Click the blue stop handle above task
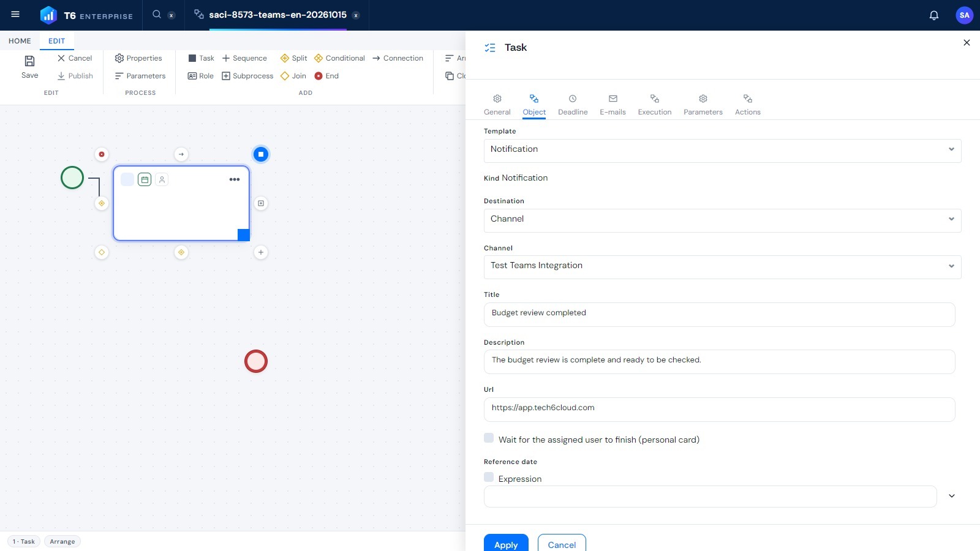This screenshot has width=980, height=551. coord(261,154)
